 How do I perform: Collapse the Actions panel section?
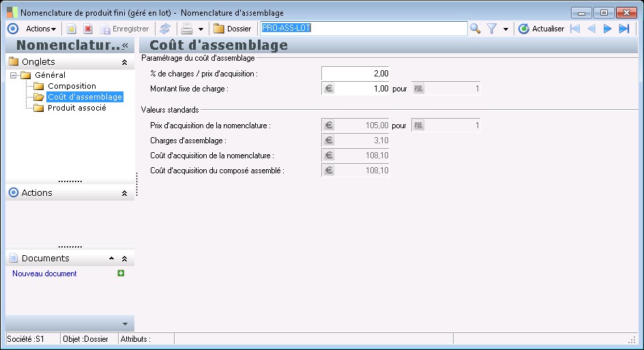pos(124,193)
